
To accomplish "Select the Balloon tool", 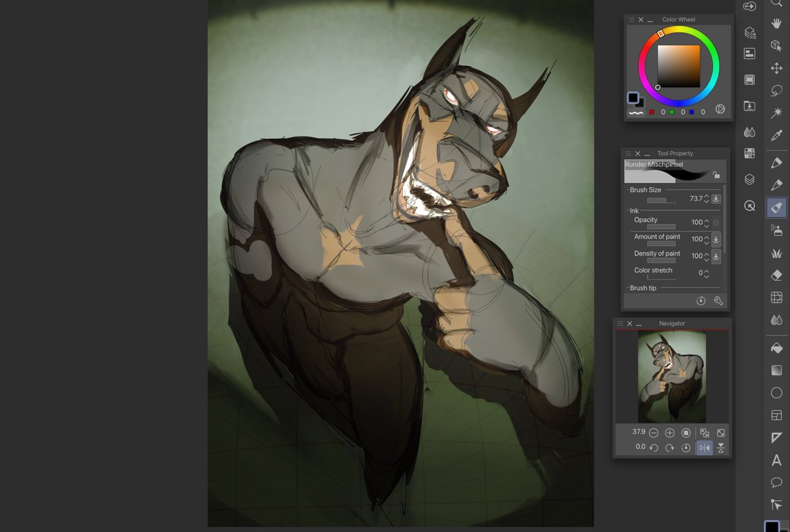I will [x=776, y=483].
